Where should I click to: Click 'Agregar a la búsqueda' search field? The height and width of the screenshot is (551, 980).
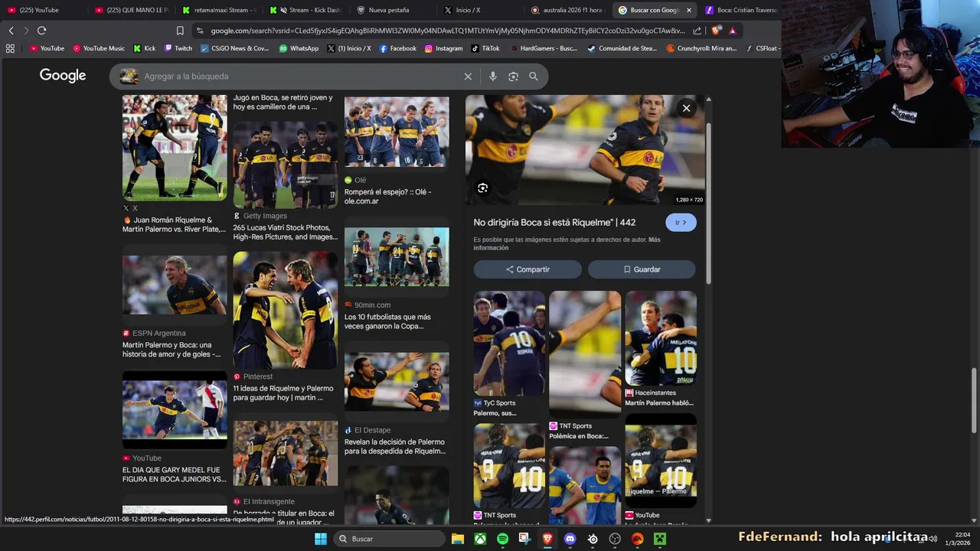coord(299,77)
